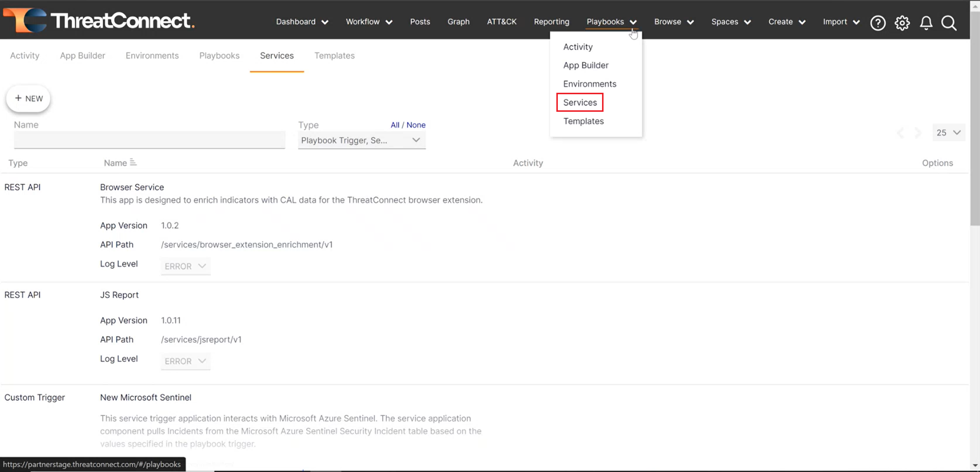Expand the Type filter dropdown

[x=362, y=140]
